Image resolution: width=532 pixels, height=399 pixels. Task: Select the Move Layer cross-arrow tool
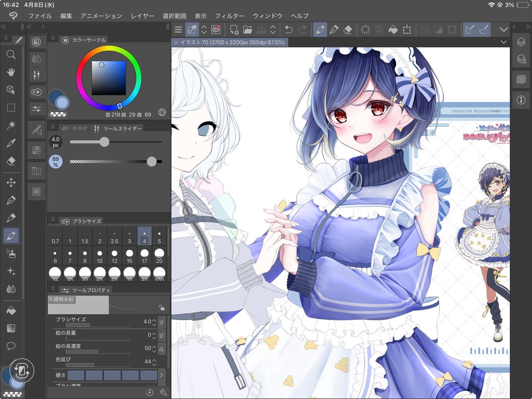tap(11, 182)
